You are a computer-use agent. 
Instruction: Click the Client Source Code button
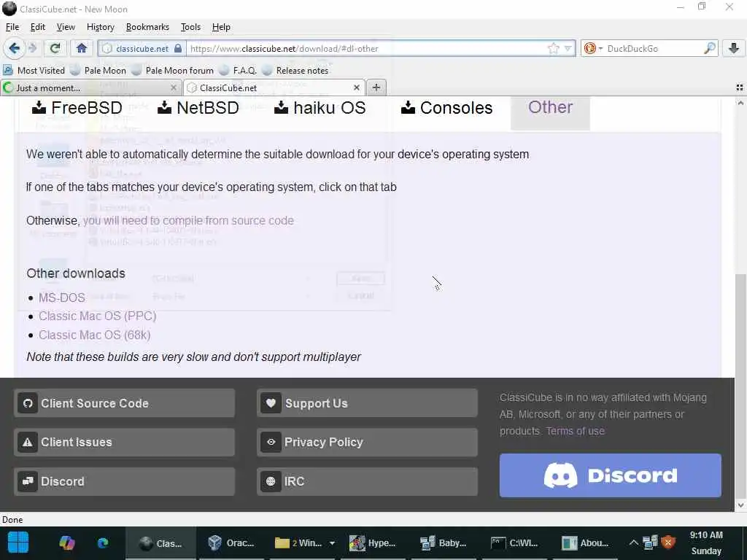124,403
